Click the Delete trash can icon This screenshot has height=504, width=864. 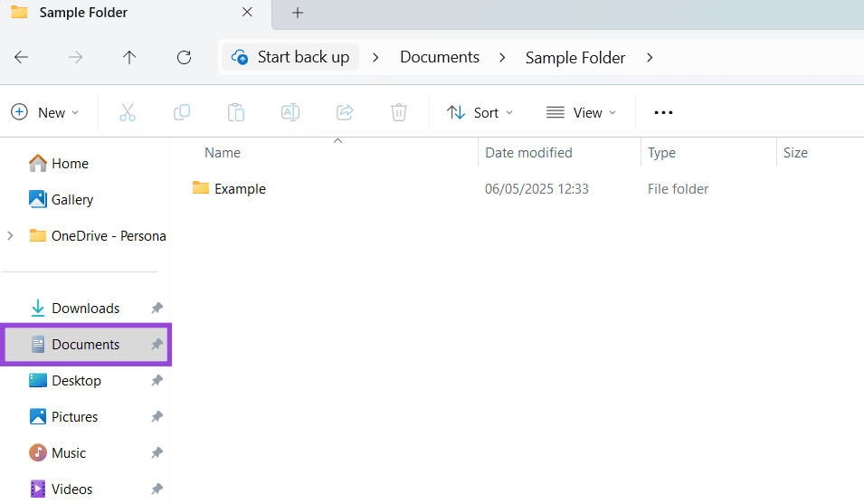pyautogui.click(x=399, y=112)
